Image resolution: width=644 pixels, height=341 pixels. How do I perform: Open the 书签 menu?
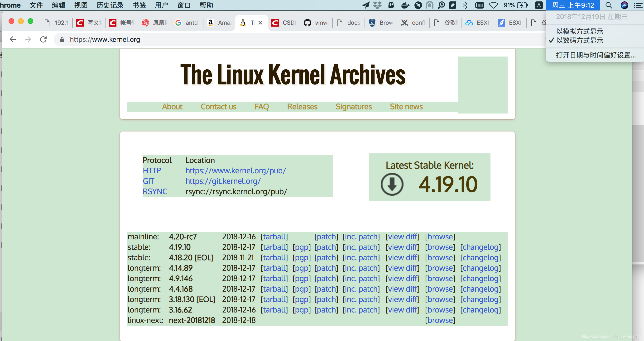point(139,5)
